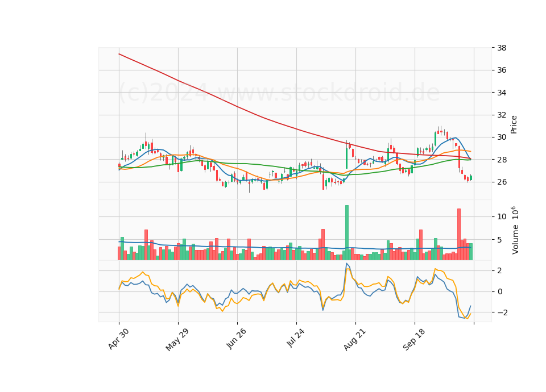Viewport: 546px width, 392px height.
Task: Select the "May 29" x-axis label
Action: point(177,340)
